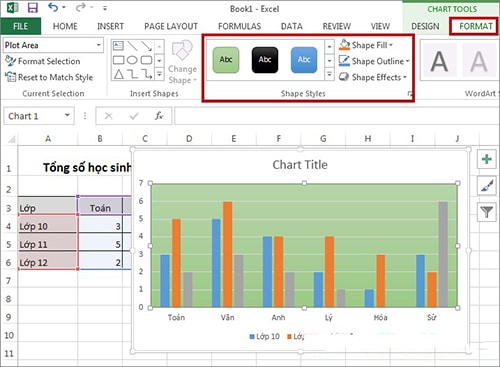Screen dimensions: 500x367
Task: Click the Enter checkmark in formula bar
Action: 134,116
